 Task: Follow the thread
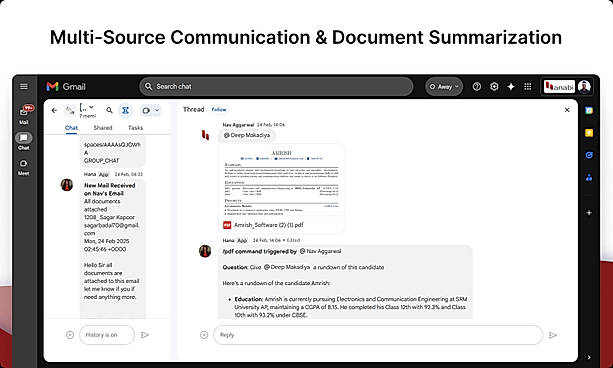[219, 110]
